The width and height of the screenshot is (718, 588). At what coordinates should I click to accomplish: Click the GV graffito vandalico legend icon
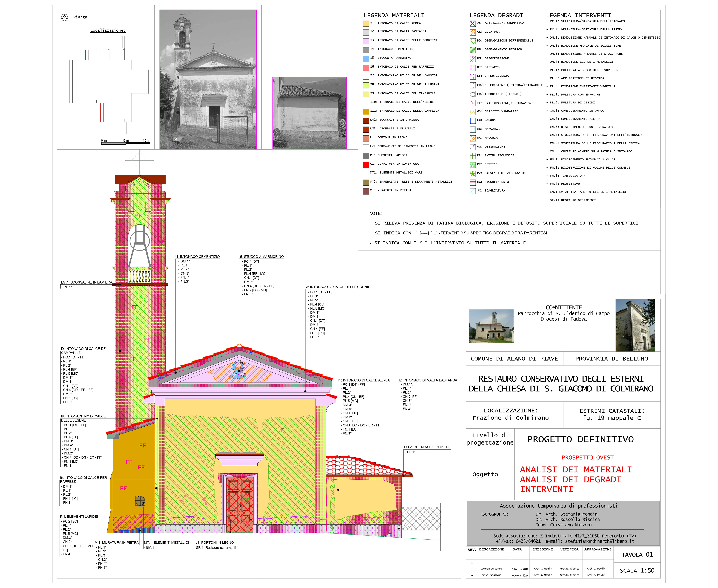click(x=472, y=111)
